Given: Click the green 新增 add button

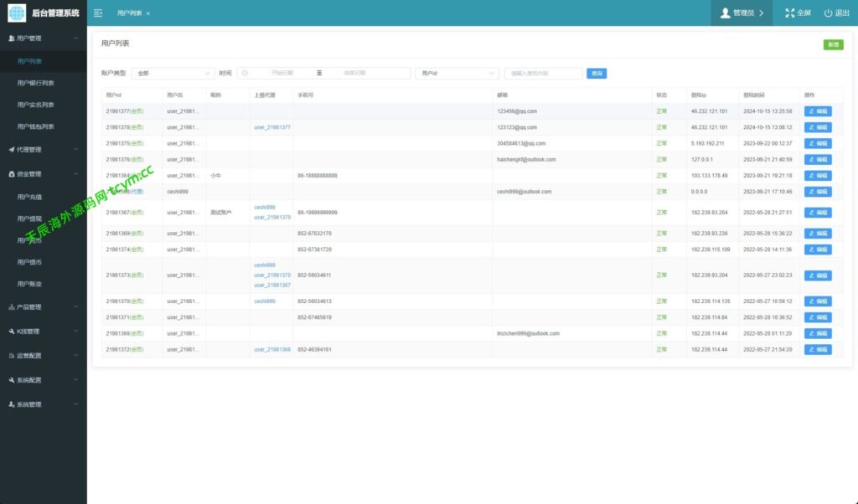Looking at the screenshot, I should pos(833,44).
